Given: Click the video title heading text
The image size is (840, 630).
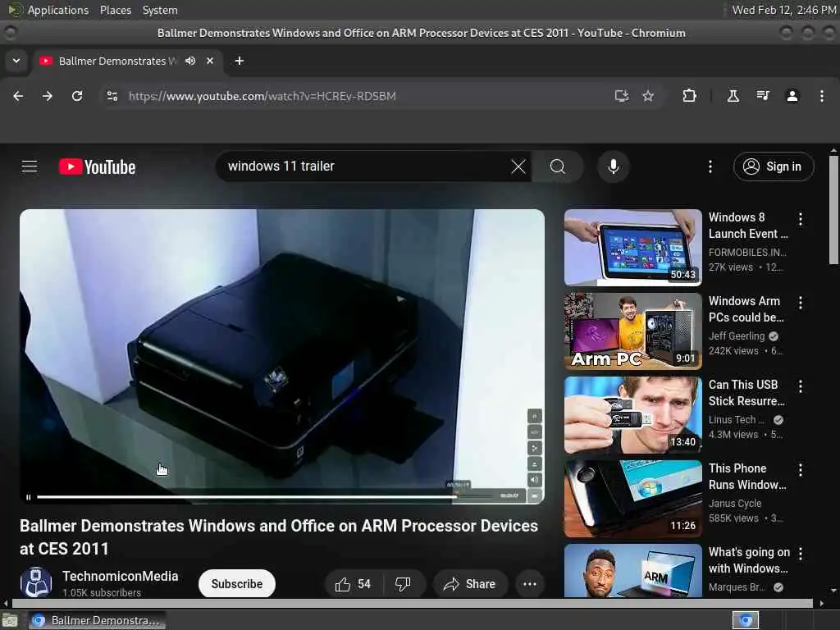Looking at the screenshot, I should point(279,536).
